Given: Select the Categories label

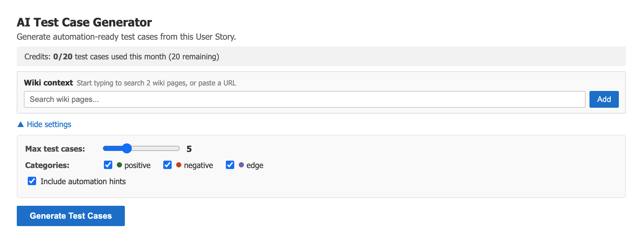Looking at the screenshot, I should 47,165.
